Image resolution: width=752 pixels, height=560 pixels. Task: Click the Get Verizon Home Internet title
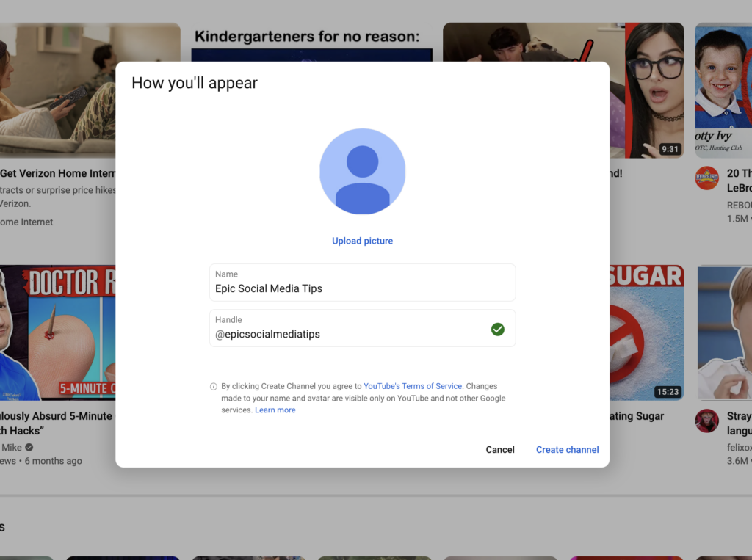(58, 173)
